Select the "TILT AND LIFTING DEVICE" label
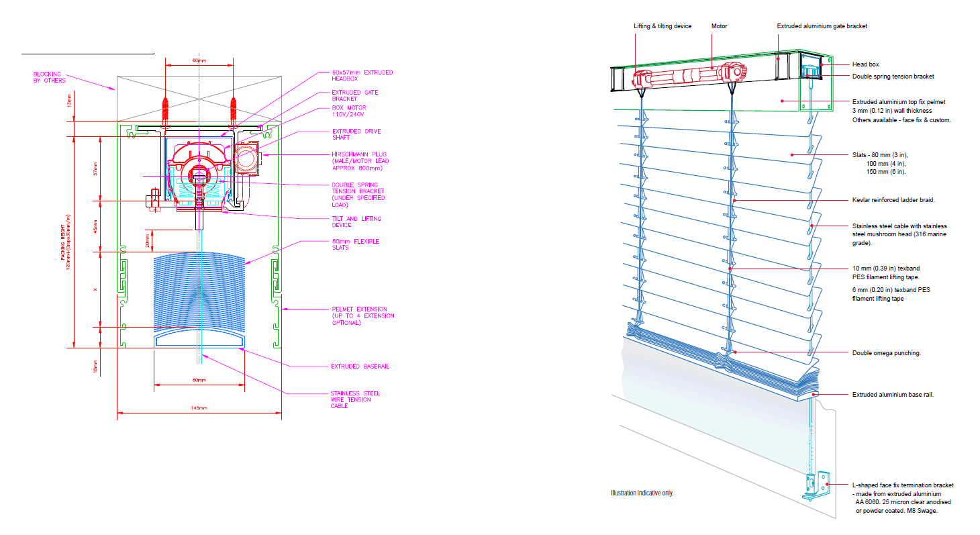The height and width of the screenshot is (535, 980). pyautogui.click(x=357, y=222)
